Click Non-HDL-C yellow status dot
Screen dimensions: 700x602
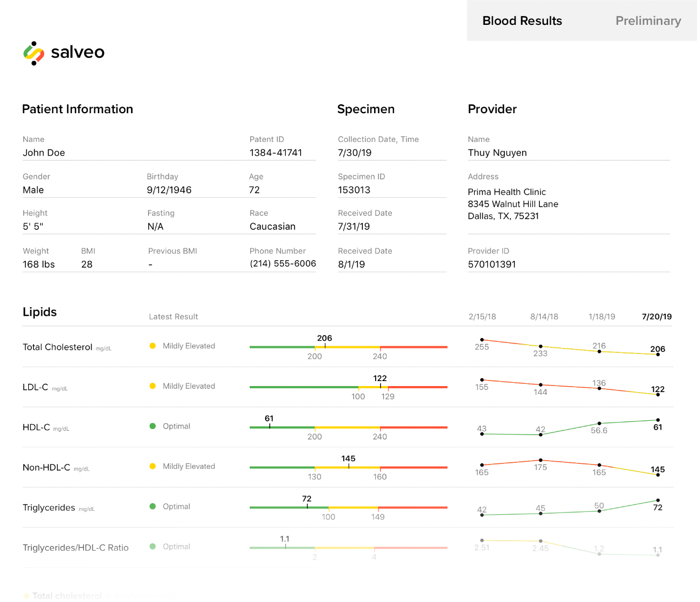click(152, 466)
